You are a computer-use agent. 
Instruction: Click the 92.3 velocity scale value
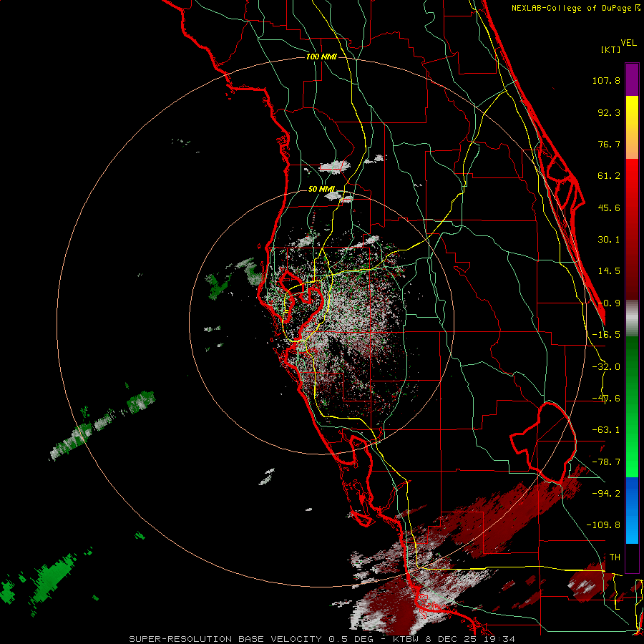coord(609,112)
